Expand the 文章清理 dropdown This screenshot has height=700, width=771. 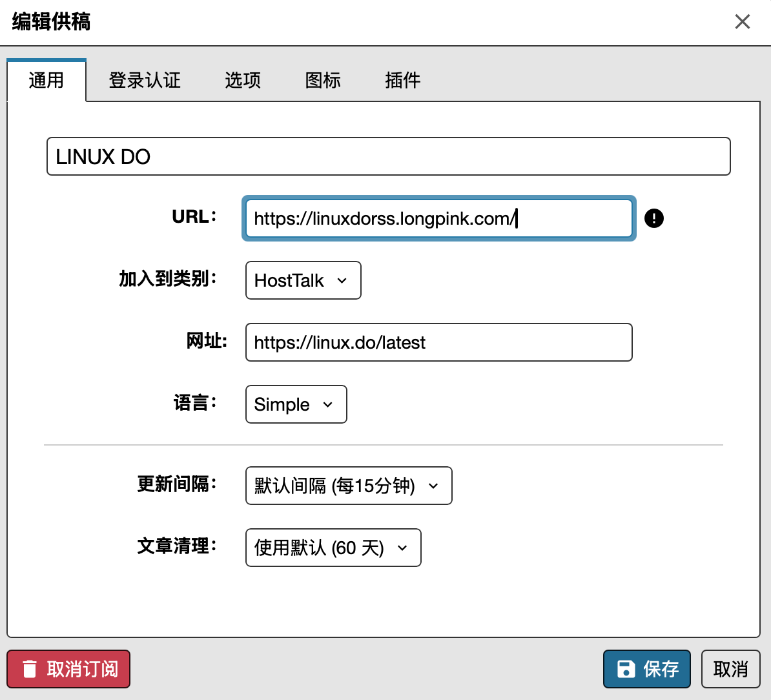(333, 548)
